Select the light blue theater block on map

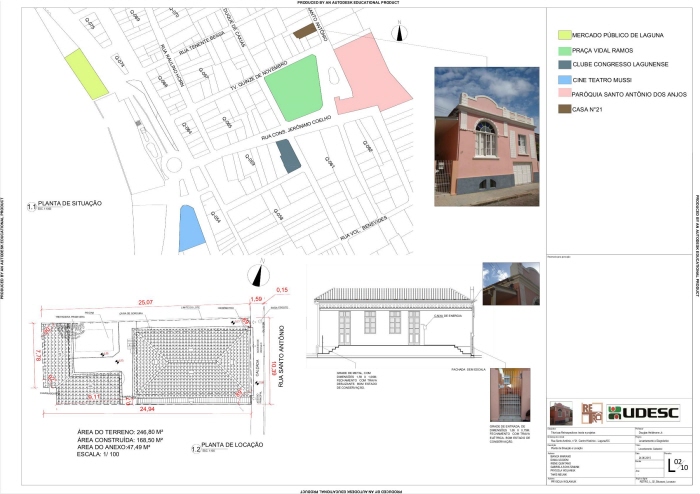189,226
